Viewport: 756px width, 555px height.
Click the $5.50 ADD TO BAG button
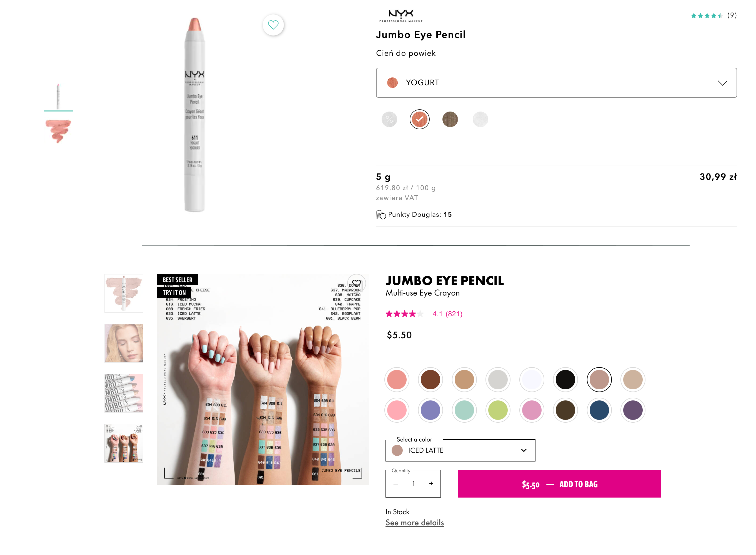559,484
